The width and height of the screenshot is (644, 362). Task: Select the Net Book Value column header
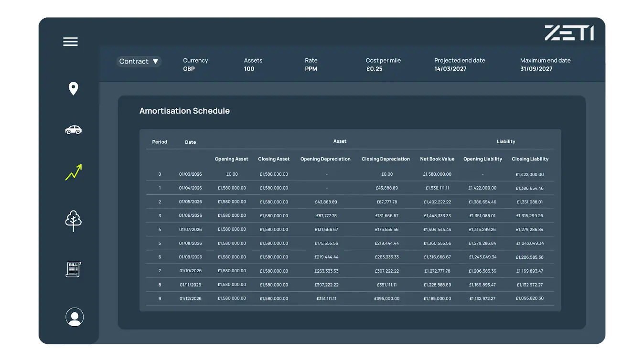(x=437, y=159)
